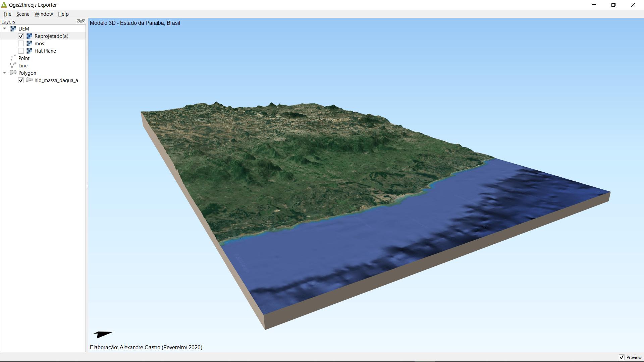Enable the Flat Plane layer checkbox
Image resolution: width=644 pixels, height=362 pixels.
(21, 51)
